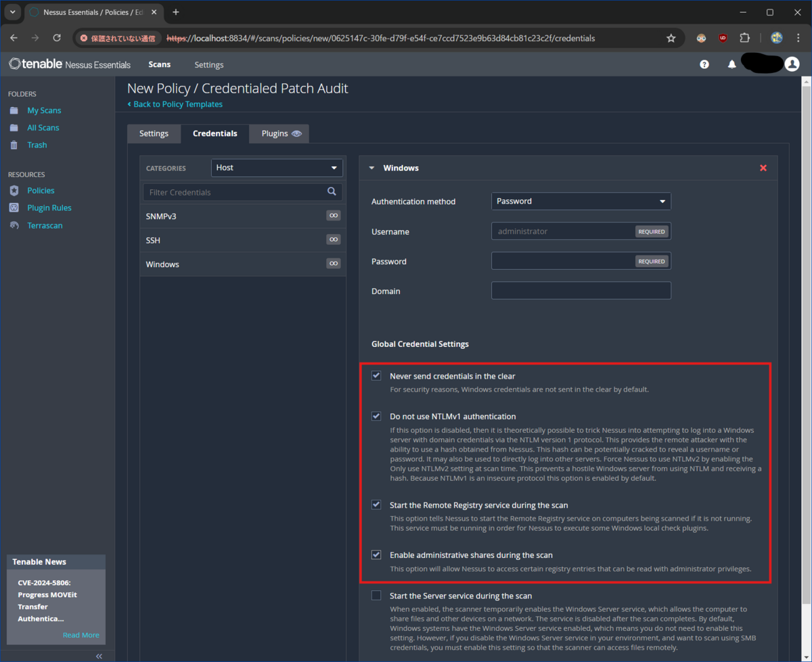The image size is (812, 662).
Task: Open the help question mark icon
Action: click(x=704, y=64)
